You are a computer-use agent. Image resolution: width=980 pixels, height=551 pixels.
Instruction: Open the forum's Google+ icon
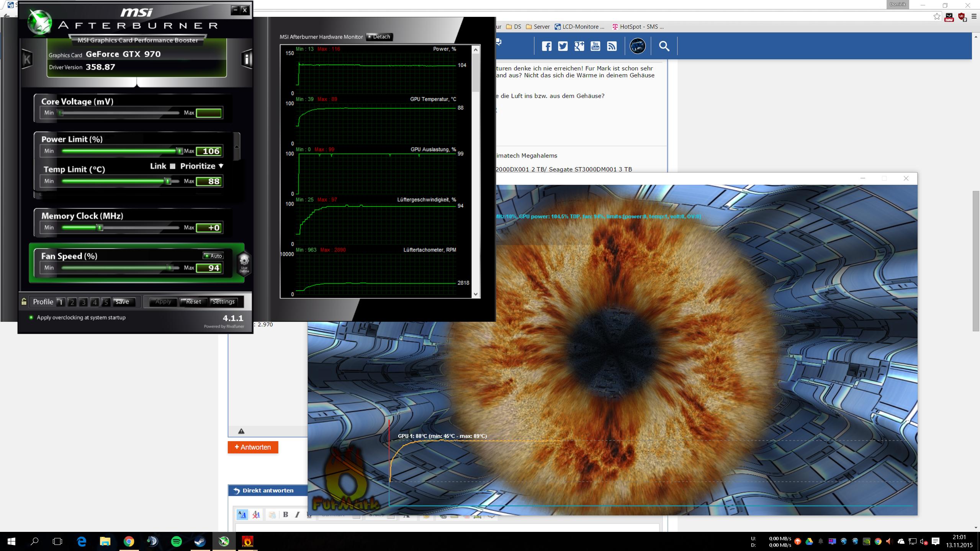(579, 46)
